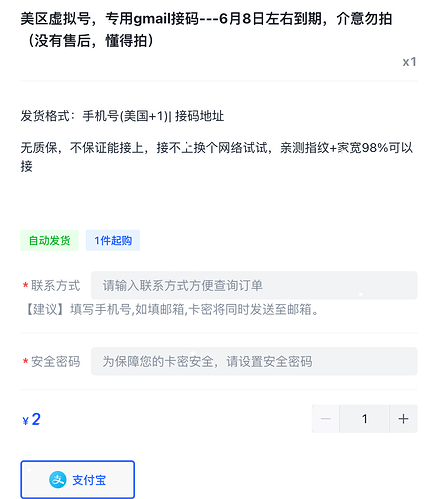
Task: Click the yen currency symbol
Action: [x=25, y=421]
